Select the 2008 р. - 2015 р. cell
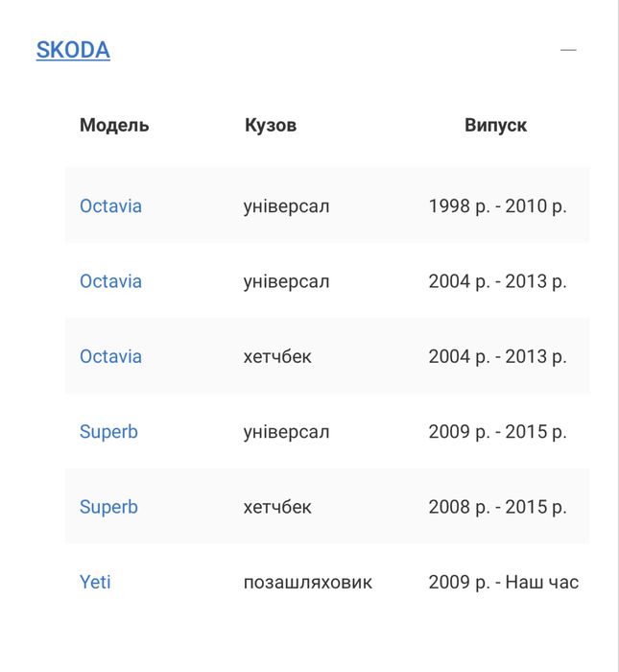The width and height of the screenshot is (619, 672). point(497,507)
